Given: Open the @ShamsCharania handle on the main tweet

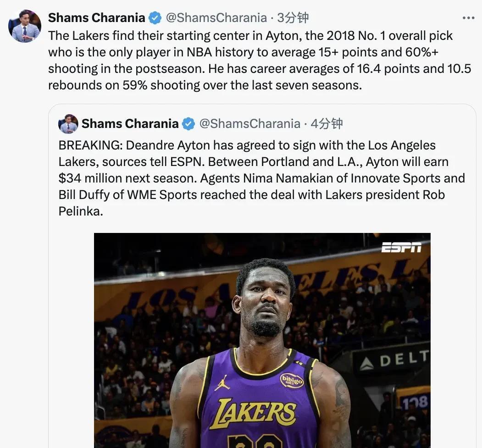Looking at the screenshot, I should coord(216,18).
